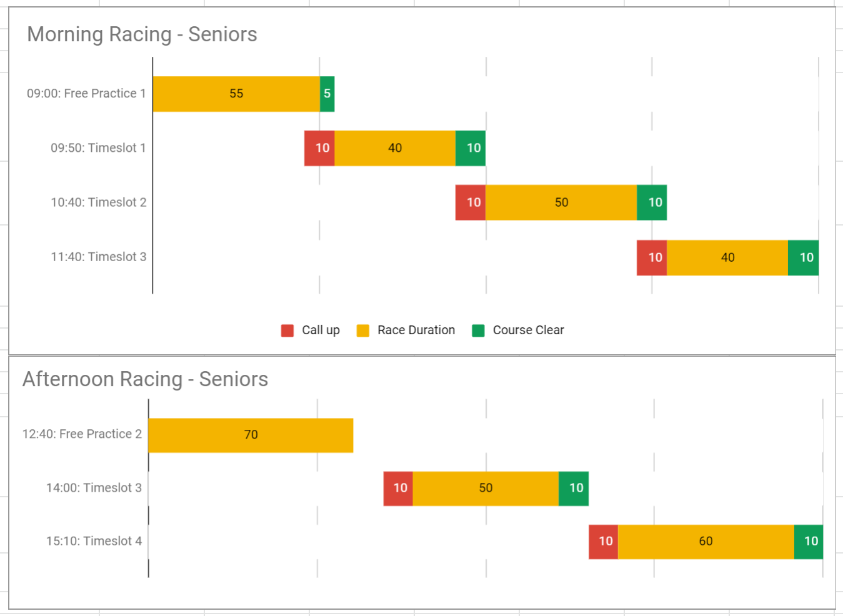Click the green 5 bar segment
This screenshot has height=616, width=843.
pos(327,94)
